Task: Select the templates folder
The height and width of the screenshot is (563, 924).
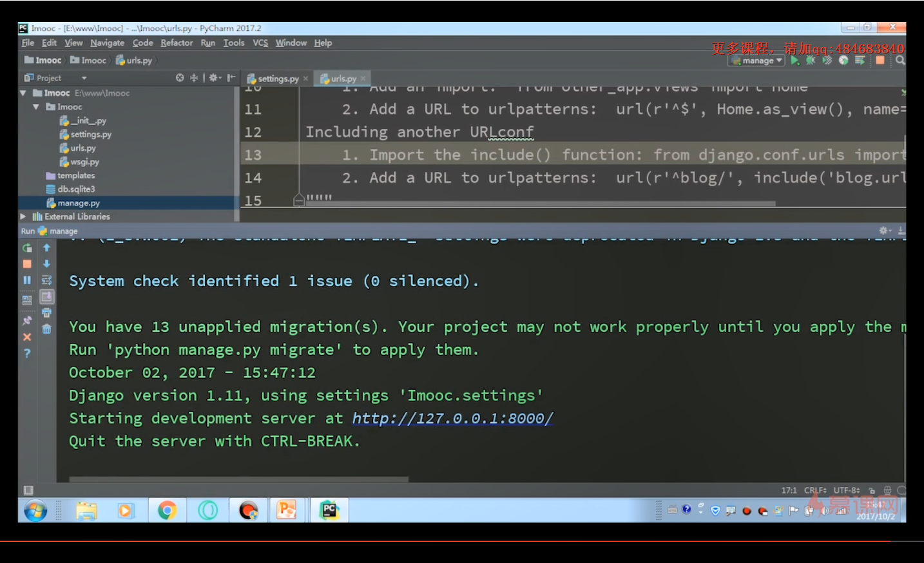Action: 70,175
